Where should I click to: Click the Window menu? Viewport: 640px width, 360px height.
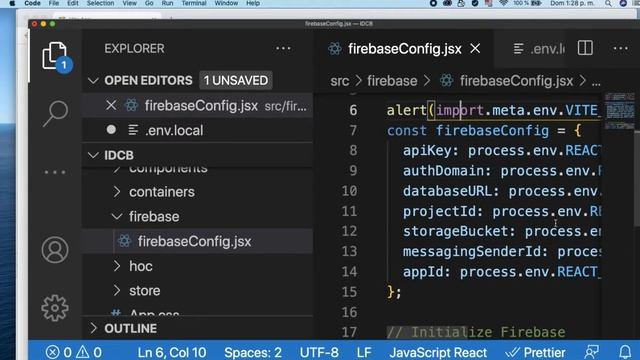coord(226,3)
